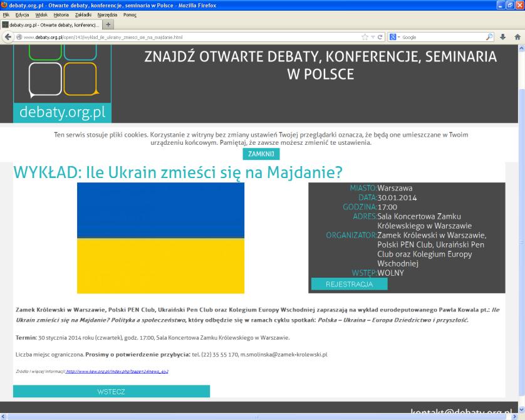
Task: Click the debaty.org.pl logo
Action: 62,84
